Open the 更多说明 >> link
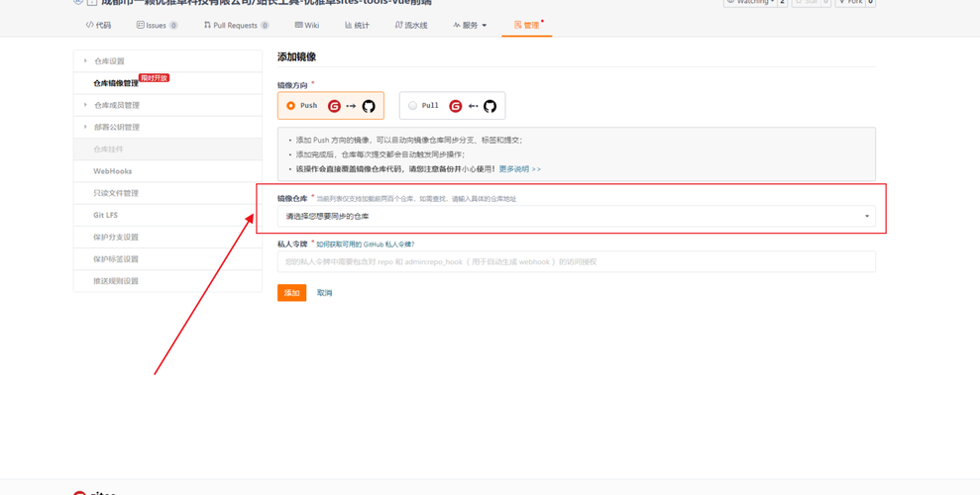Image resolution: width=980 pixels, height=495 pixels. [x=520, y=169]
